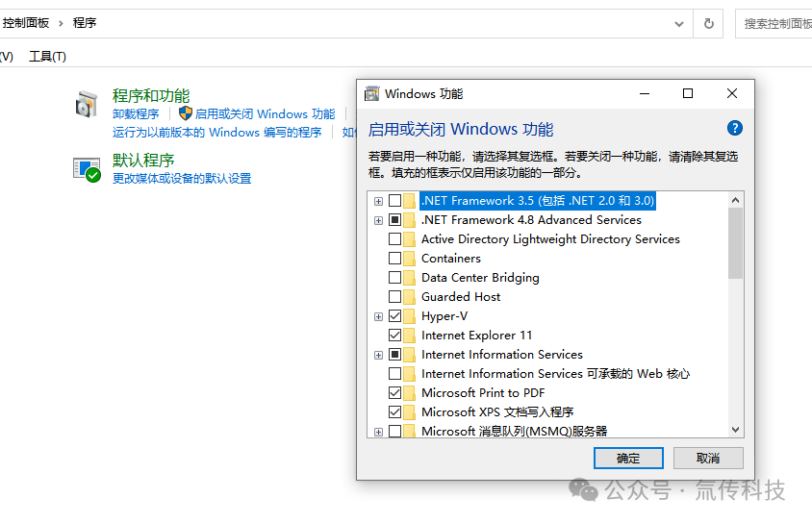The image size is (812, 523).
Task: Select the Microsoft XPS 文档写入程序 row text
Action: 497,412
